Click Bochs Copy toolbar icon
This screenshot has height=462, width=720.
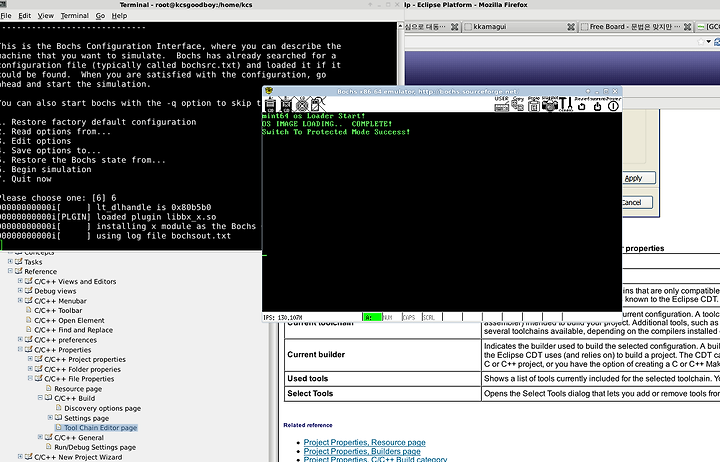(518, 104)
